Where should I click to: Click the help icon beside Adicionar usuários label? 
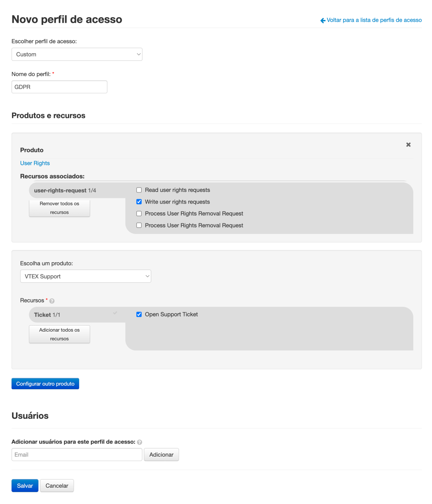tap(140, 442)
